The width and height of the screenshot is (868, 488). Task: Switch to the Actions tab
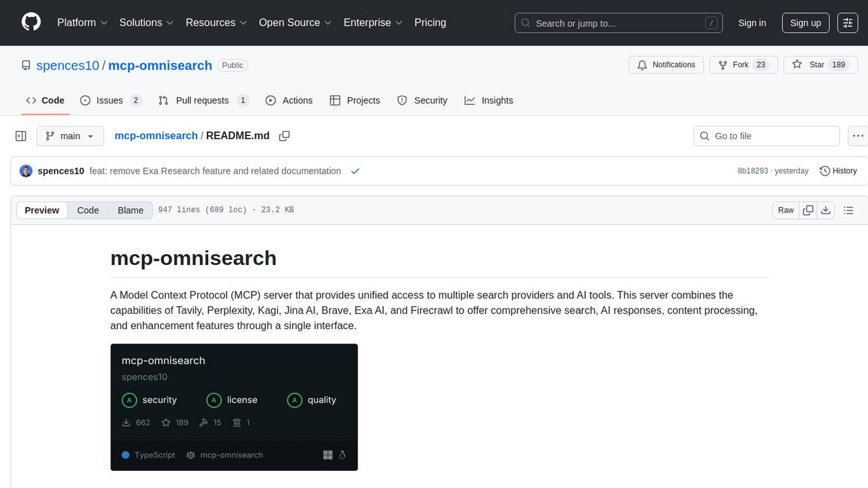[289, 100]
